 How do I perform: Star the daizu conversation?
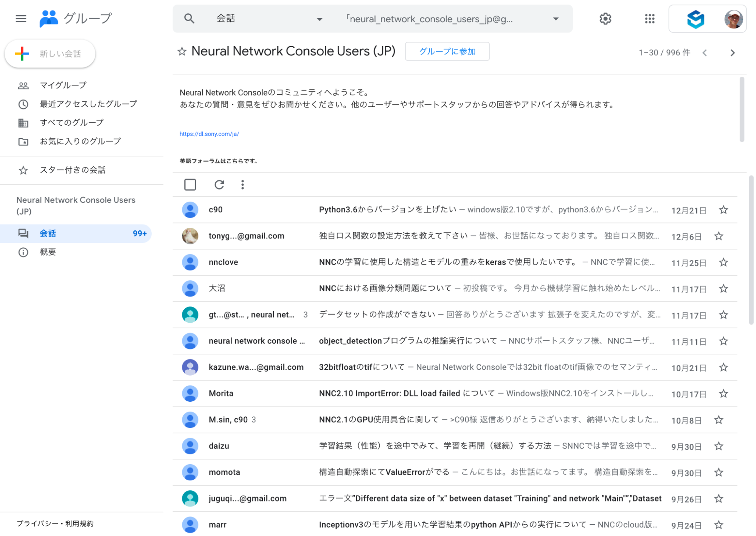click(x=719, y=446)
